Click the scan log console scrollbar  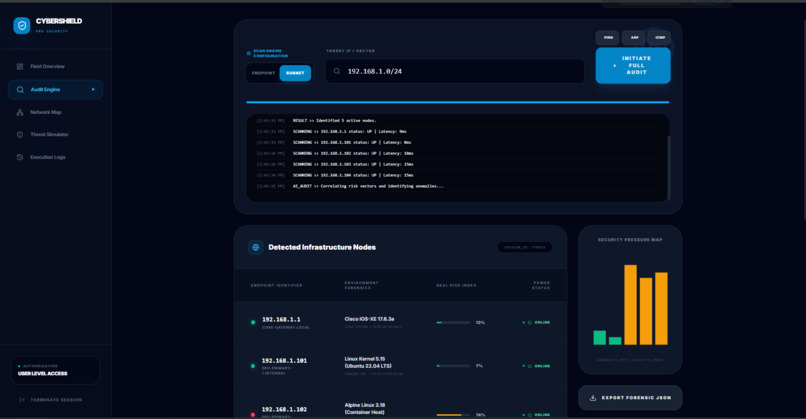pyautogui.click(x=668, y=167)
